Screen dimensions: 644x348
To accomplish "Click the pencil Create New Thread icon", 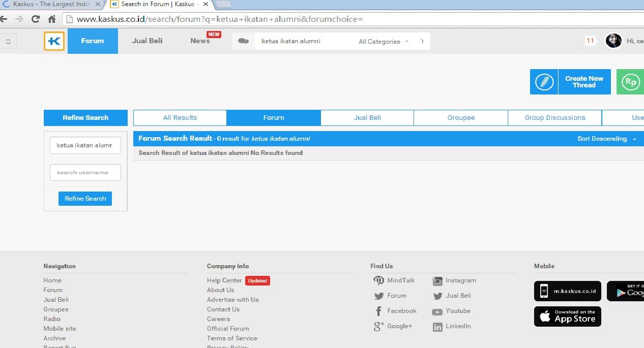I will click(x=544, y=82).
